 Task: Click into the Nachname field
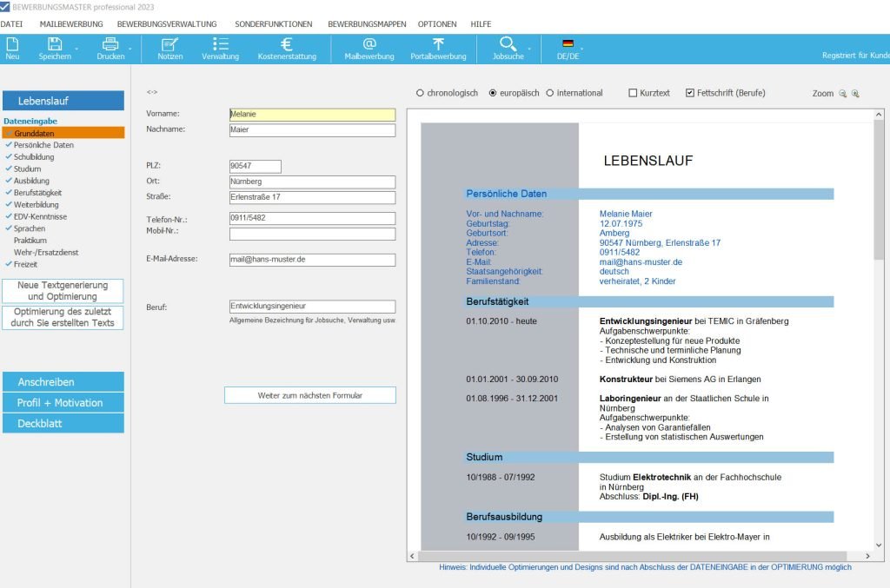click(312, 130)
